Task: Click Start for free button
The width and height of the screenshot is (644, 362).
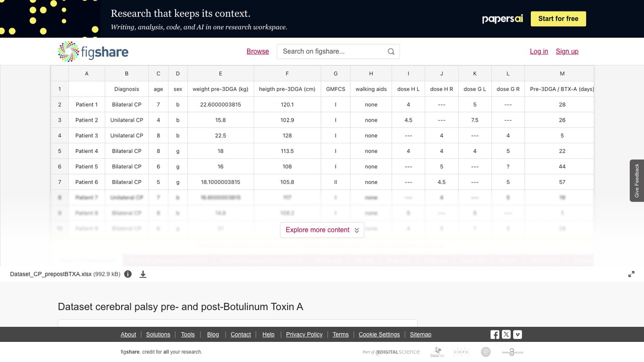Action: click(x=558, y=19)
